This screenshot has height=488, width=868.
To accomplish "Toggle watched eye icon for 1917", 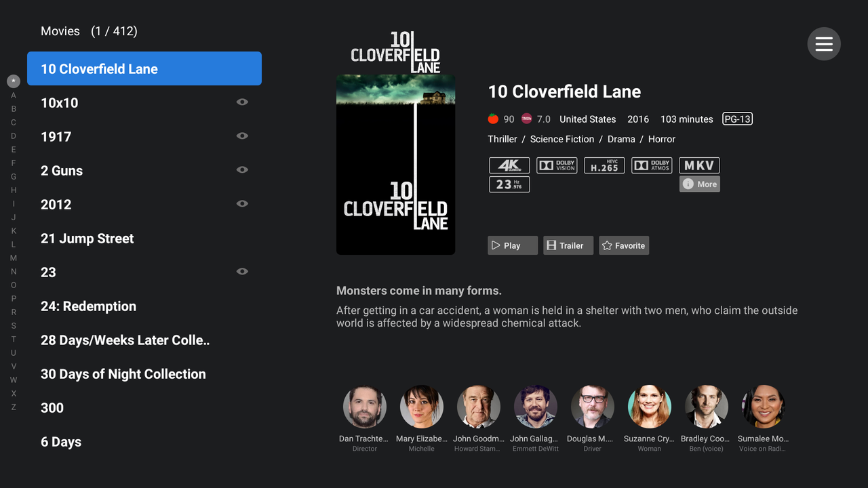I will pyautogui.click(x=242, y=136).
